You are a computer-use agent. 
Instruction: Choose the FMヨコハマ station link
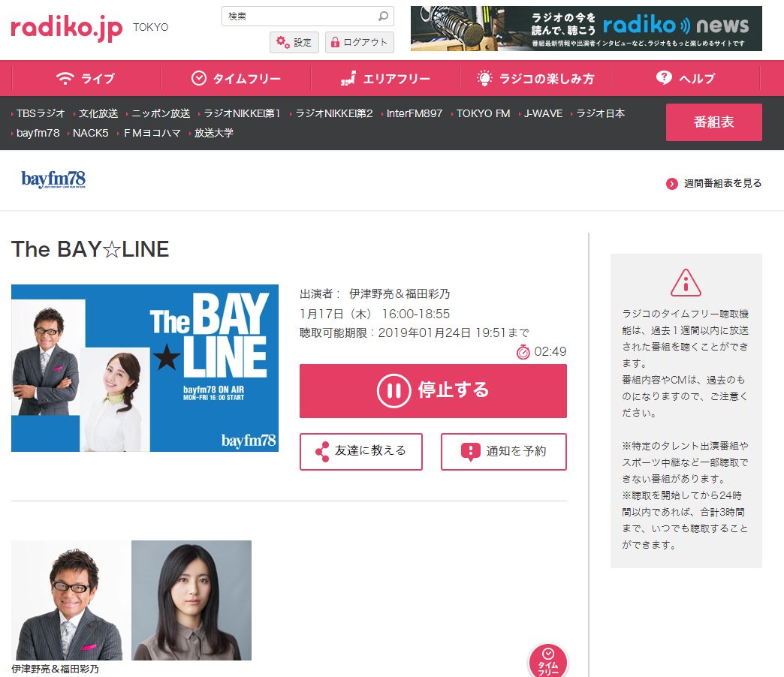pyautogui.click(x=152, y=133)
